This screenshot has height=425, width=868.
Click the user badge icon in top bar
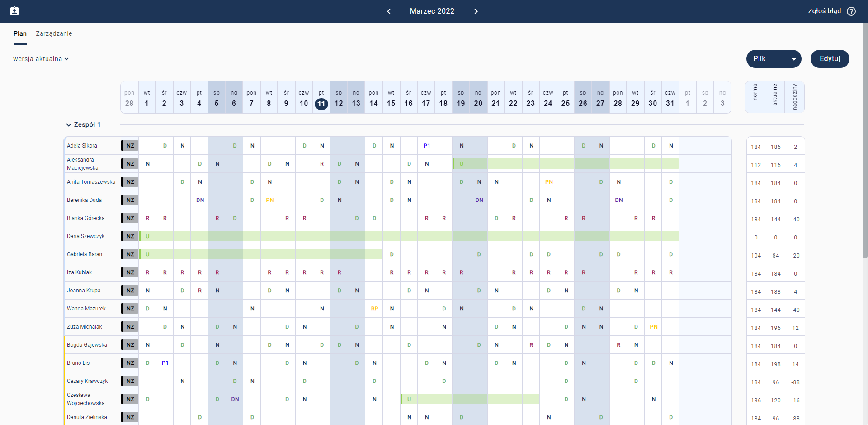[x=14, y=11]
